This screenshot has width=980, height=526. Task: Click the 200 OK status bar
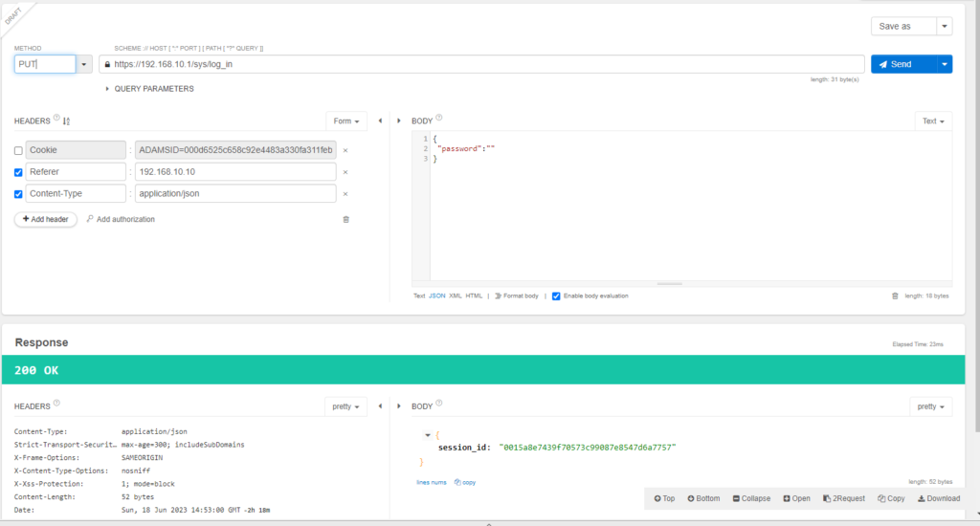483,370
